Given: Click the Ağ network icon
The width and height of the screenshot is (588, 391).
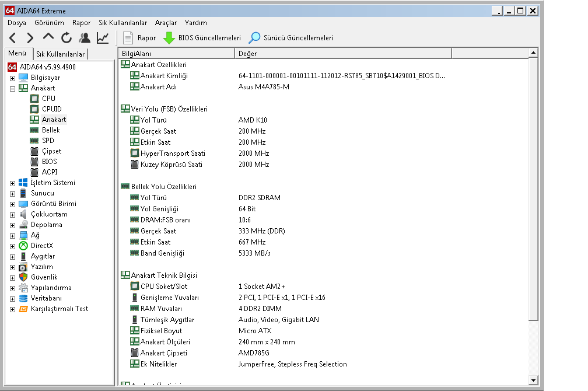Looking at the screenshot, I should click(23, 235).
